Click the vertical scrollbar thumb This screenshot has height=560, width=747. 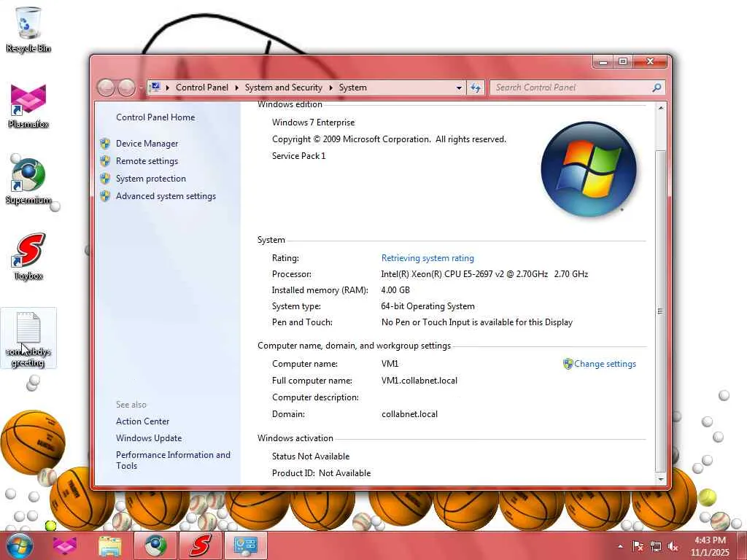point(661,311)
